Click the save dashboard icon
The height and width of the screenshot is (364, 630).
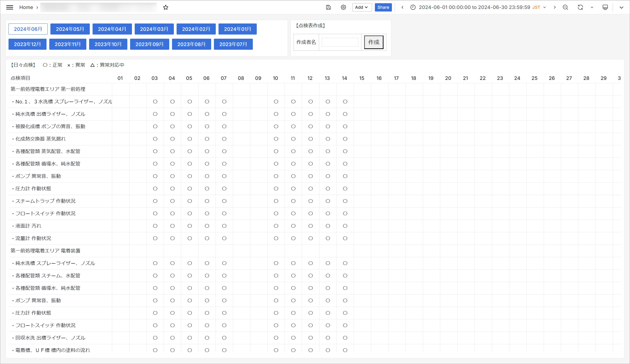tap(329, 7)
